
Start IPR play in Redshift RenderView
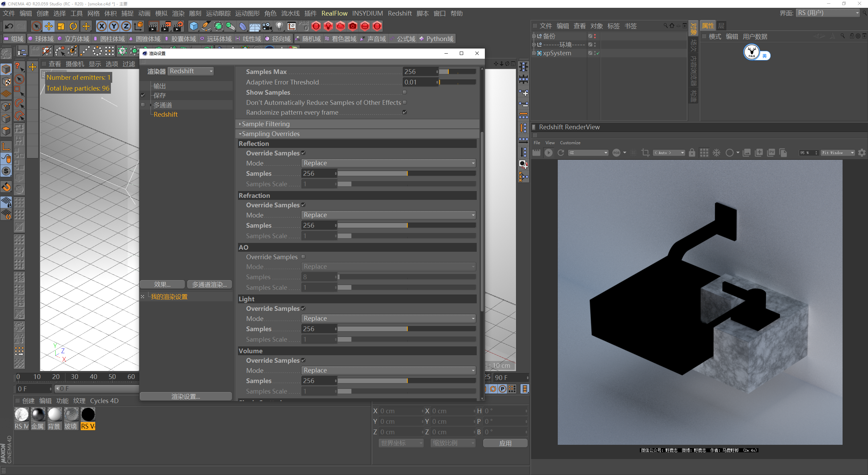click(x=548, y=153)
